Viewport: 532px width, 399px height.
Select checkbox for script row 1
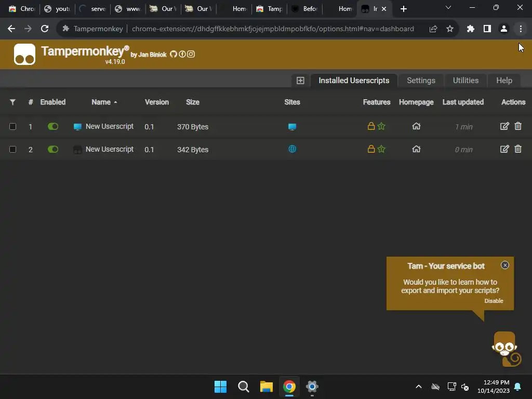pyautogui.click(x=13, y=127)
